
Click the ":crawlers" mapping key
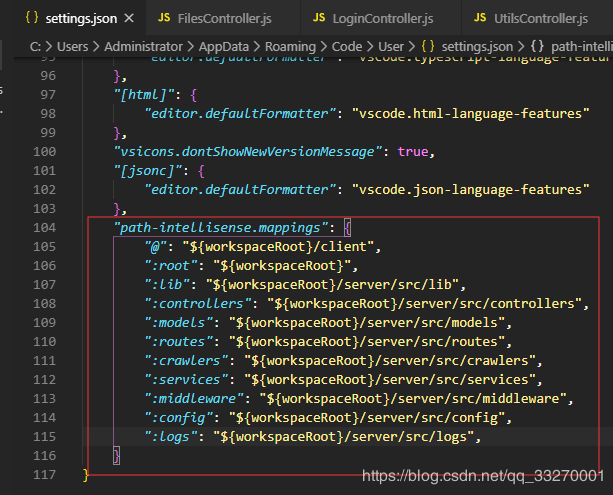(186, 360)
